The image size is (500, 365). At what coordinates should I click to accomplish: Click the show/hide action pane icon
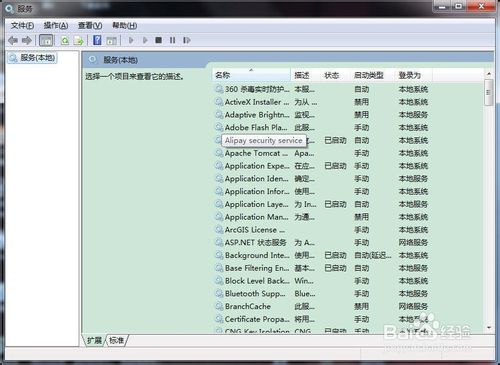(112, 41)
